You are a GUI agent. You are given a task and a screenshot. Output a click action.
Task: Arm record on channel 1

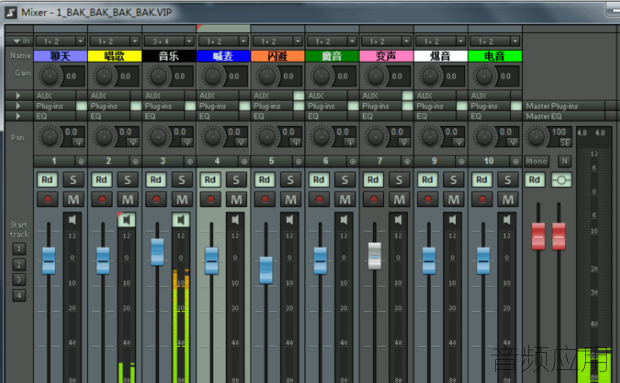pyautogui.click(x=47, y=199)
